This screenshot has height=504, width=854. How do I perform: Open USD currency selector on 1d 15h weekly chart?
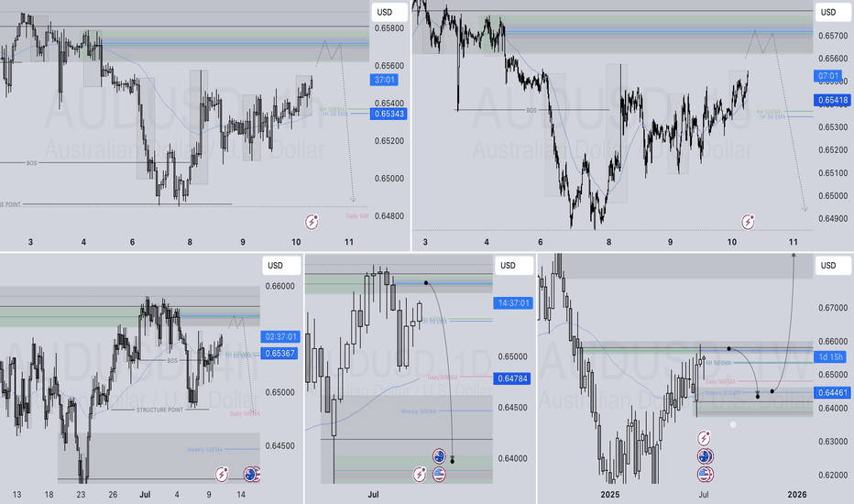tap(833, 266)
